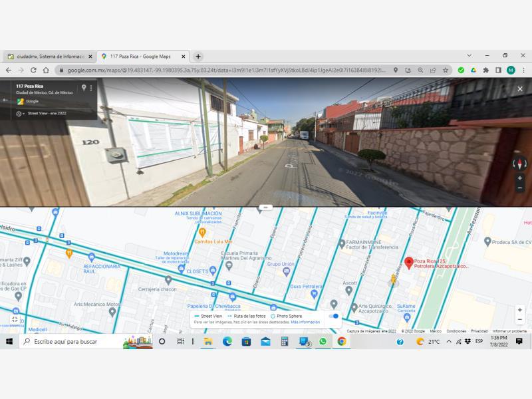Open the green checkmark extension
Image resolution: width=532 pixels, height=399 pixels.
(461, 70)
